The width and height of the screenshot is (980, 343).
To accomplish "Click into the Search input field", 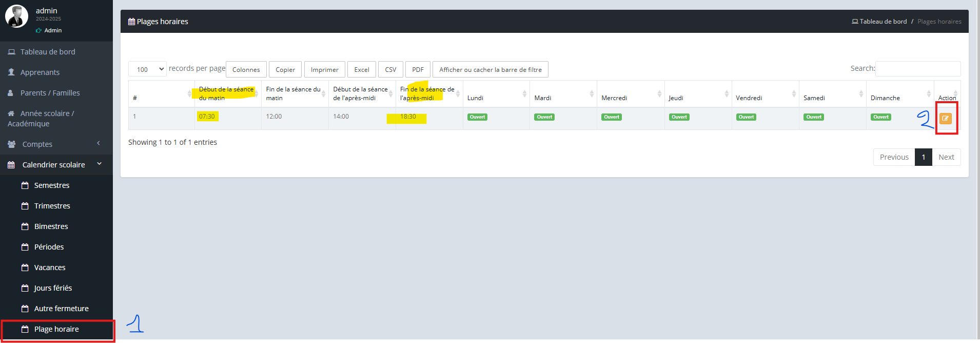I will click(918, 69).
